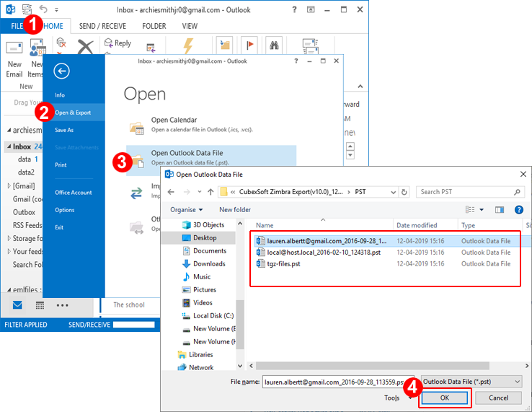Expand the address bar path dropdown
Screen dimensions: 532x412
tap(393, 192)
